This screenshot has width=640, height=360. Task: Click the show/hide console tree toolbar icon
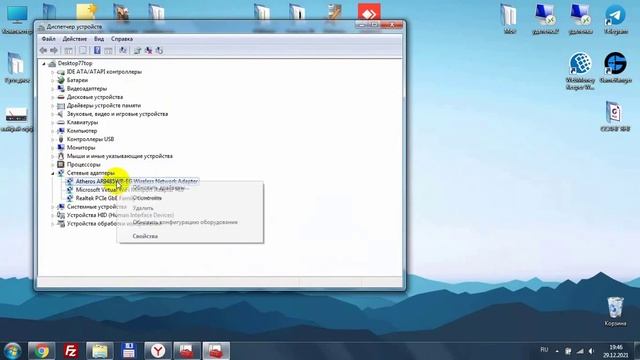[68, 51]
